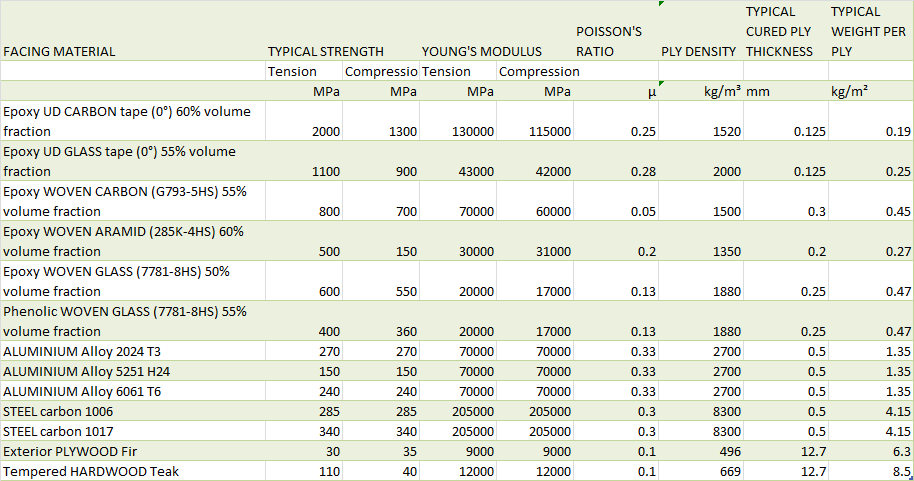914x481 pixels.
Task: Click the Phenolic WOVEN GLASS material cell
Action: (x=133, y=321)
